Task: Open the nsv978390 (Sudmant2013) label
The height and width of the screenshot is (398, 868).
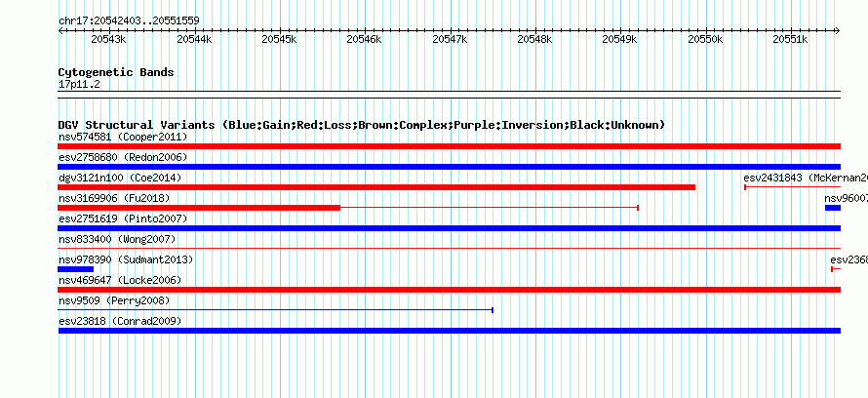Action: 126,259
